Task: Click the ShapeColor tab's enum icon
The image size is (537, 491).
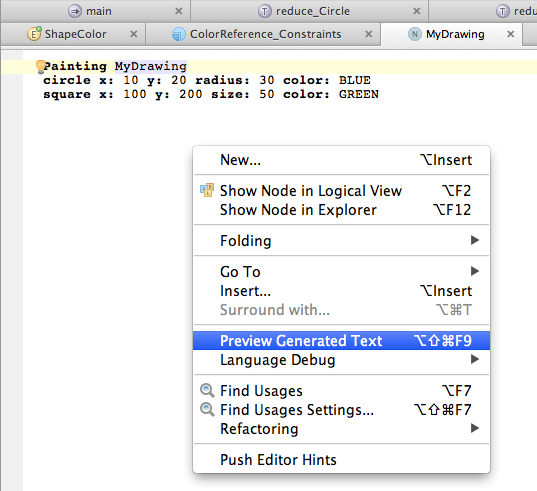Action: 34,34
